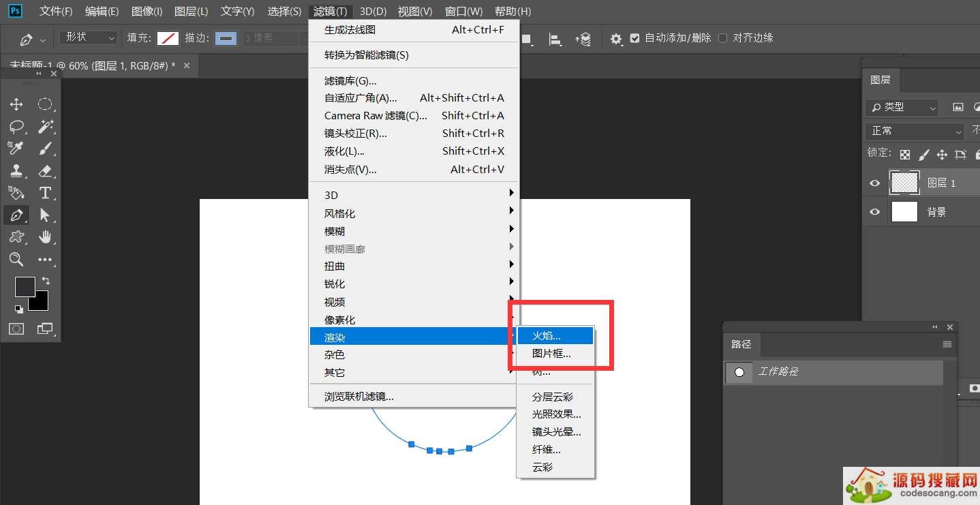Change the screen mode

(x=45, y=329)
